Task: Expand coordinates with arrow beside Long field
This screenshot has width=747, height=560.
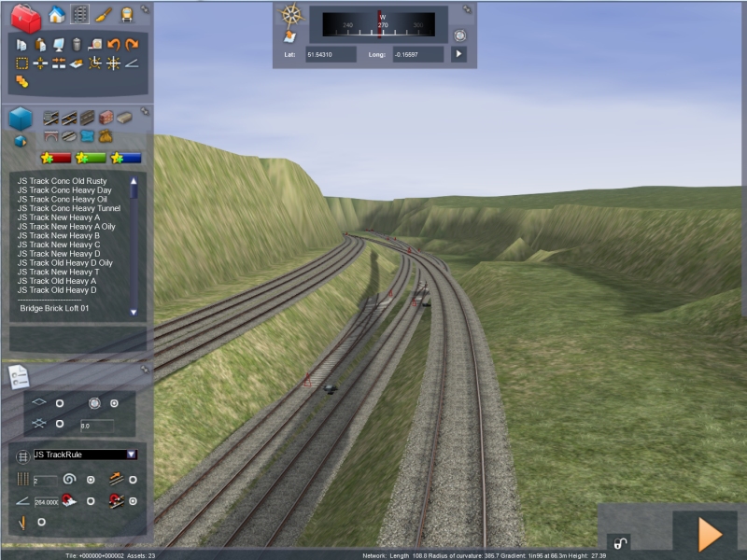Action: point(458,54)
